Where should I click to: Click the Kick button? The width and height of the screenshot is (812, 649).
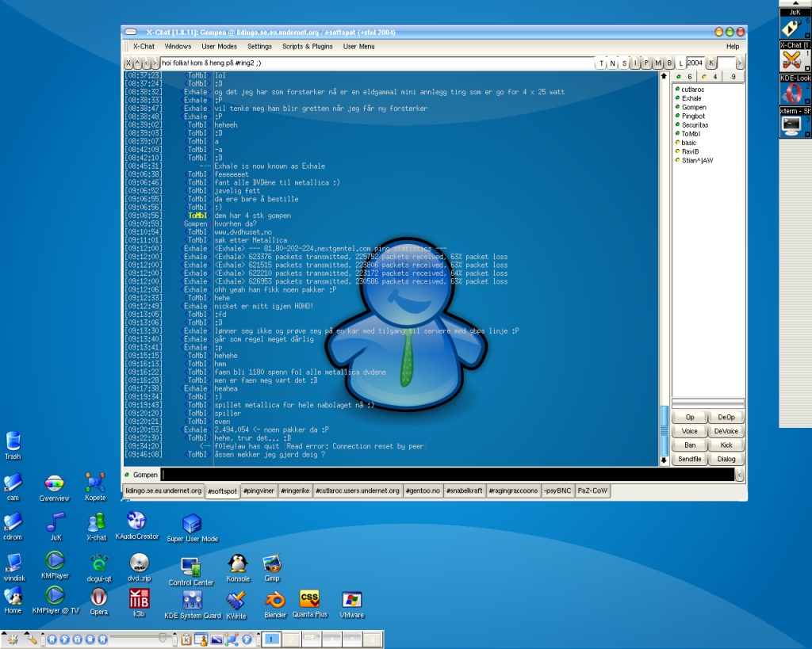726,445
